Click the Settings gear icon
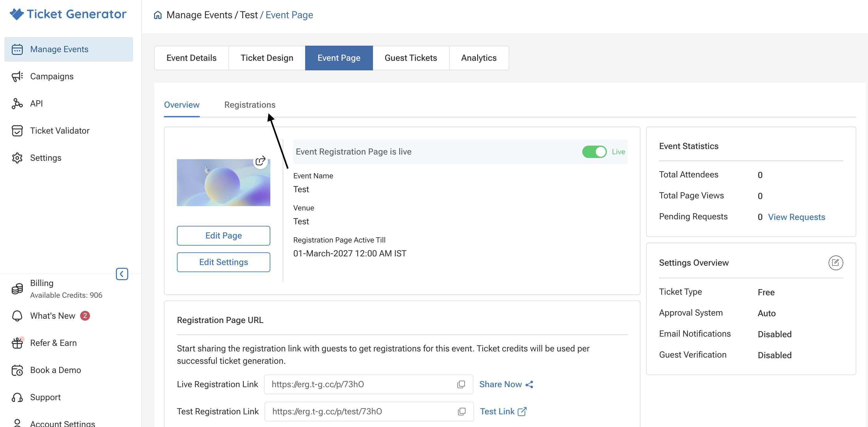868x427 pixels. click(x=17, y=158)
